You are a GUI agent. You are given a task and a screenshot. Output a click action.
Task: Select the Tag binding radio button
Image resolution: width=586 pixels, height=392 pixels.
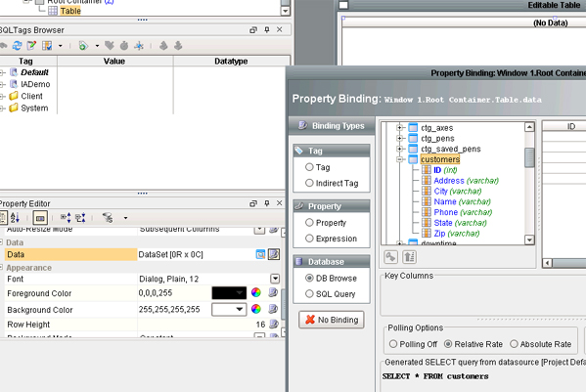(x=309, y=167)
